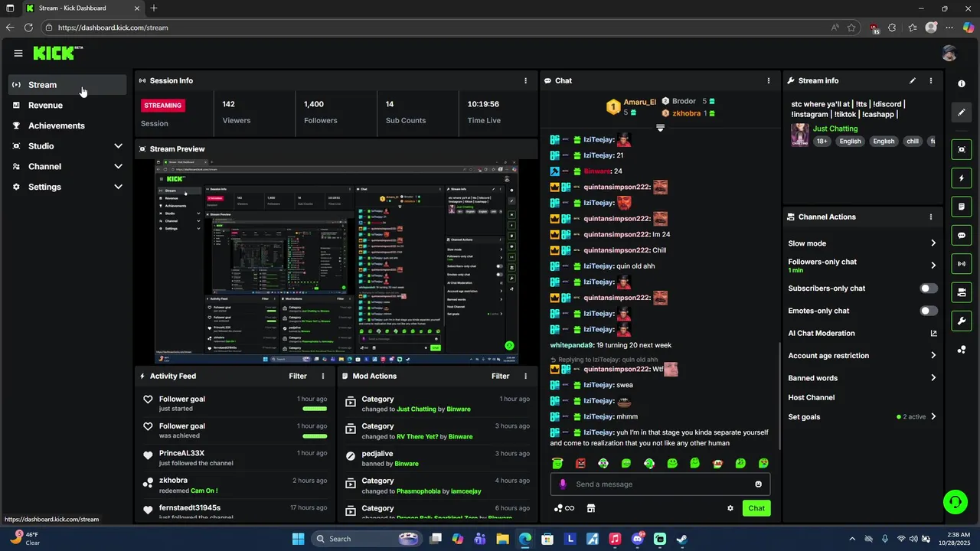Open Stream info three-dot menu
This screenshot has width=980, height=551.
tap(931, 80)
